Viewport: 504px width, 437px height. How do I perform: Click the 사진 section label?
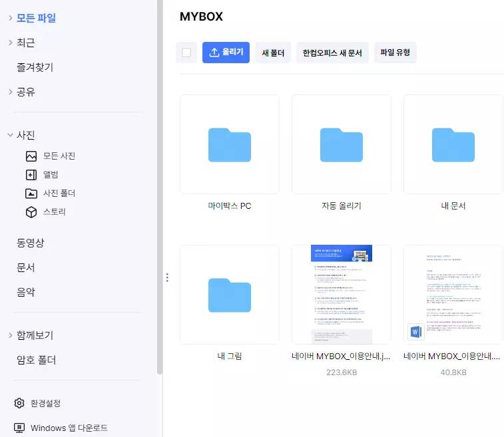[26, 135]
